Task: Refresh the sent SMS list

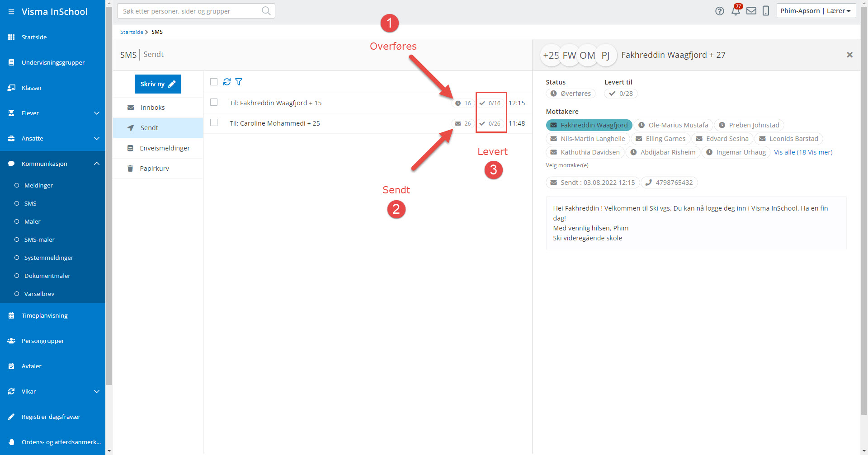Action: point(227,82)
